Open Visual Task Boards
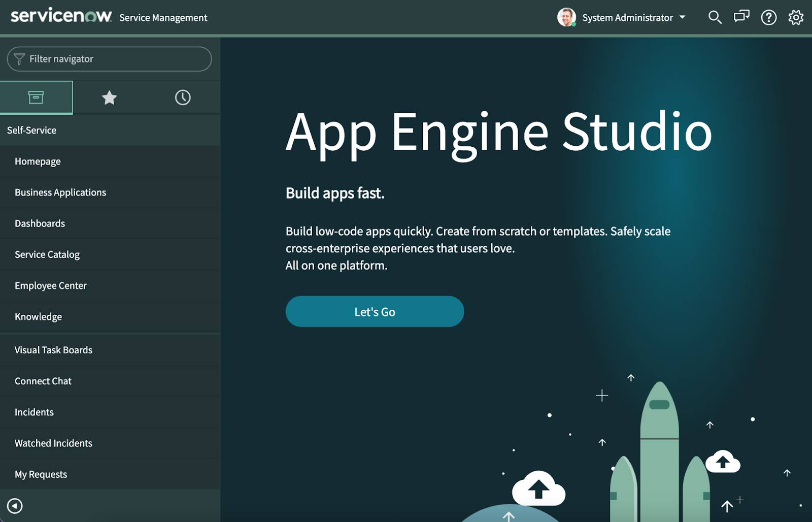812x522 pixels. coord(110,350)
